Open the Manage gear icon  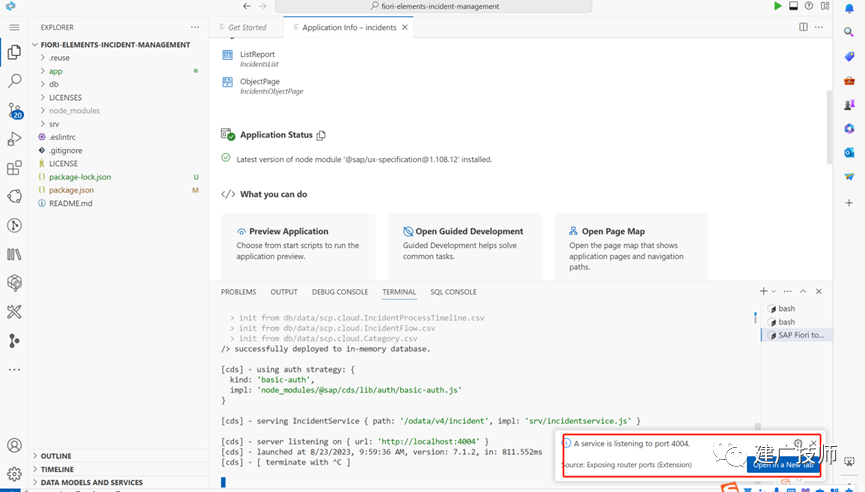coord(14,474)
